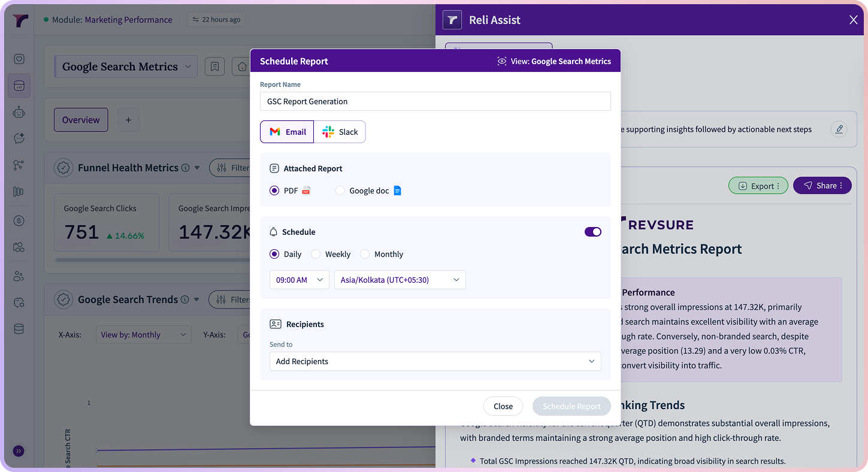This screenshot has height=472, width=868.
Task: Click the badge icon beside Funnel Health Metrics
Action: click(63, 168)
